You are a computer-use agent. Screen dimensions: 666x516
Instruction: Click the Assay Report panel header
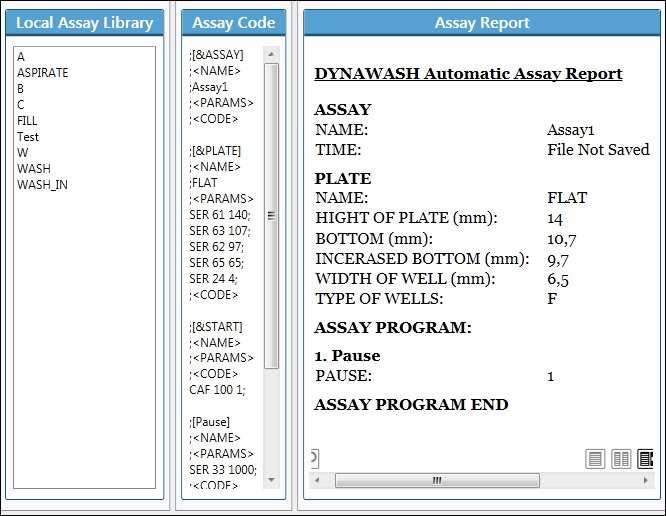(x=482, y=23)
